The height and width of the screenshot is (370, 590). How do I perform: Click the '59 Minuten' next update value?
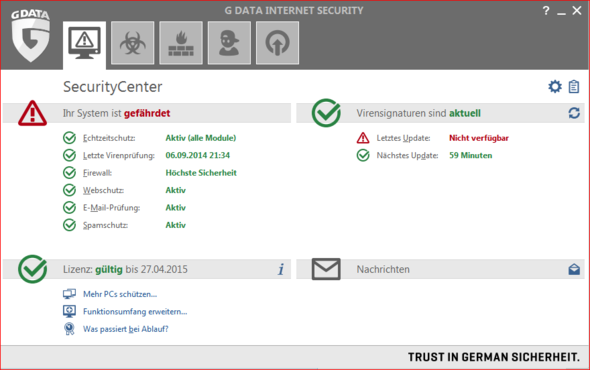pos(470,155)
